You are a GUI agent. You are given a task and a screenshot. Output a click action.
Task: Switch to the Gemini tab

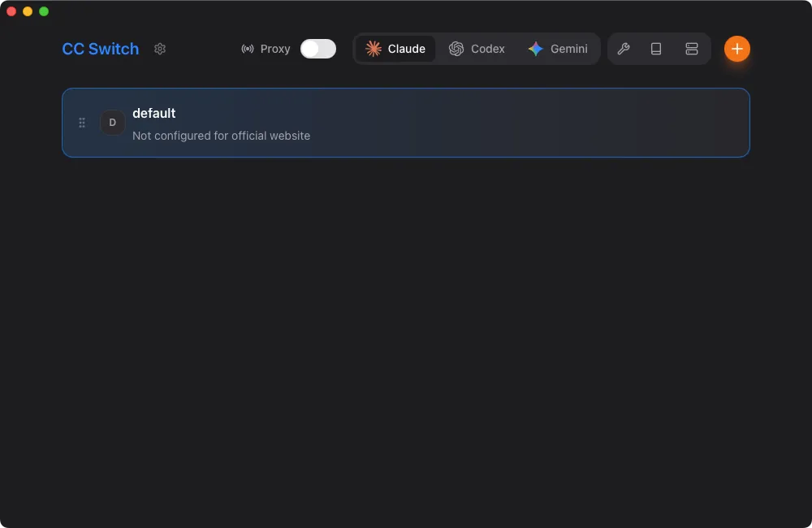558,49
